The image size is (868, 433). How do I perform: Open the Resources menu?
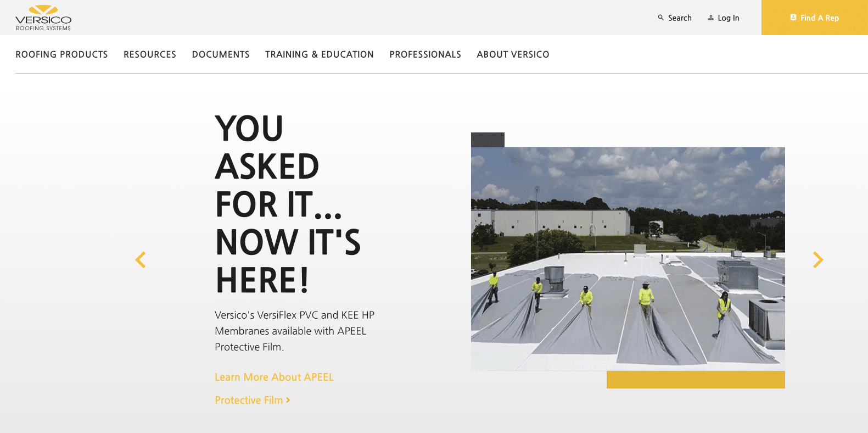pos(150,54)
